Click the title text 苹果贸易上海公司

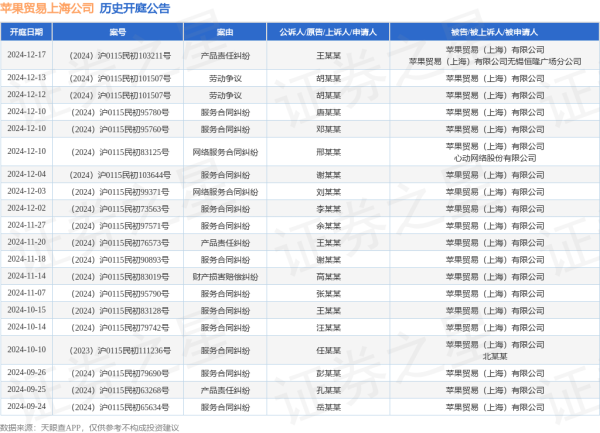[x=47, y=8]
